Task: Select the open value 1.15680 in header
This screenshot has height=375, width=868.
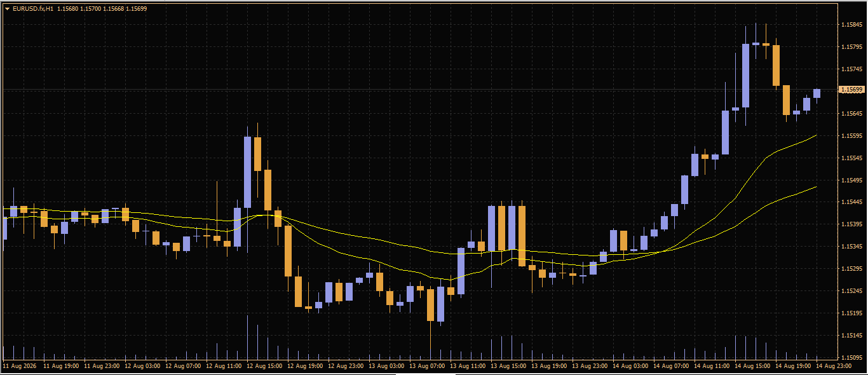Action: (67, 9)
